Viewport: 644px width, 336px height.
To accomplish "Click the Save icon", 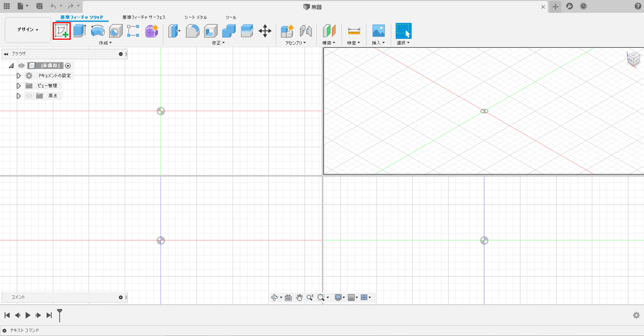I will coord(39,6).
